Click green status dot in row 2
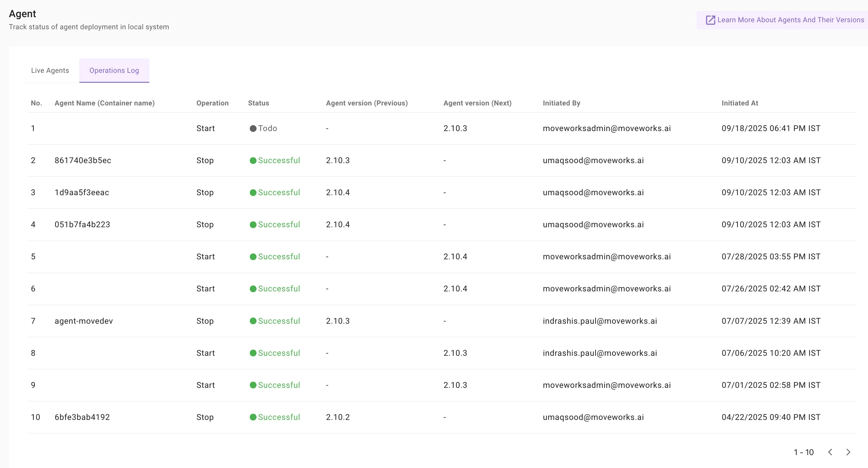Screen dimensions: 868x468 (x=253, y=160)
